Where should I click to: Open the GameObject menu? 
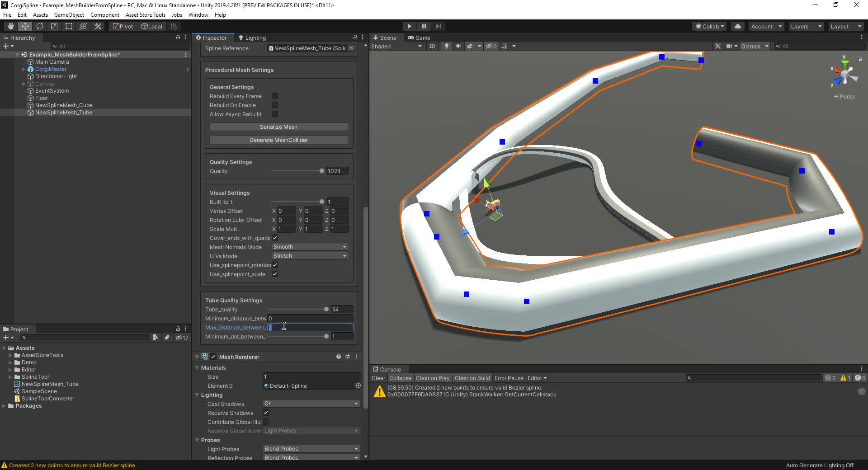pos(69,15)
